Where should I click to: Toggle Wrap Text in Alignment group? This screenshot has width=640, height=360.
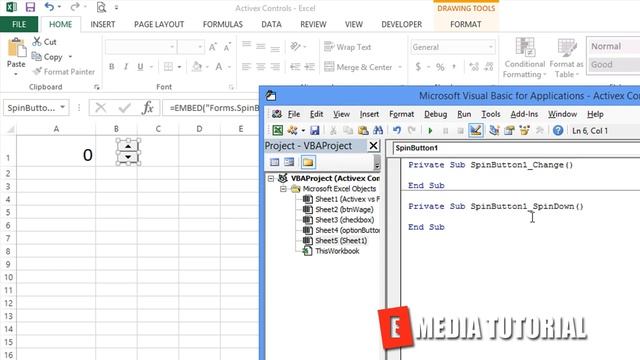pyautogui.click(x=347, y=47)
